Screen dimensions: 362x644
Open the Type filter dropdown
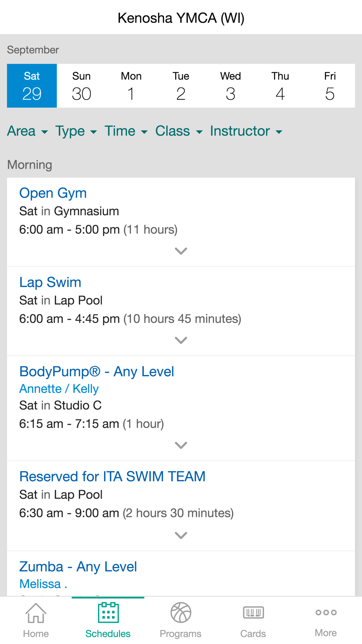coord(76,131)
